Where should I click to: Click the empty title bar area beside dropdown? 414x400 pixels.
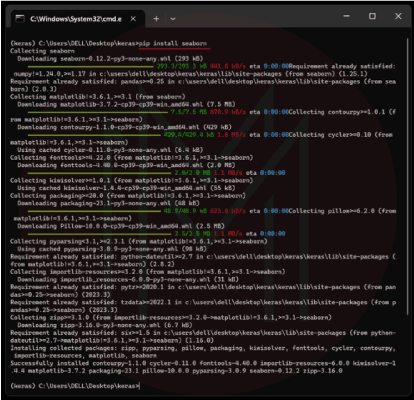click(x=257, y=18)
